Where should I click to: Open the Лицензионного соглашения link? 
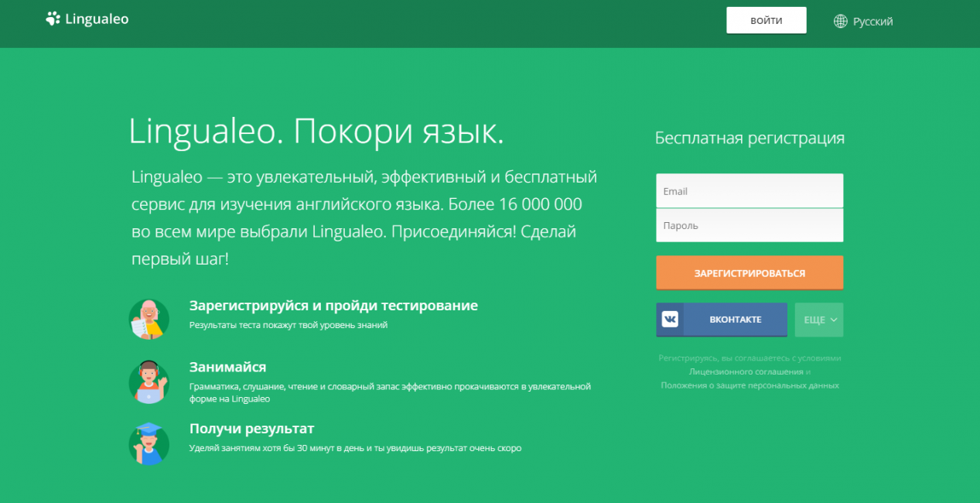[x=746, y=372]
